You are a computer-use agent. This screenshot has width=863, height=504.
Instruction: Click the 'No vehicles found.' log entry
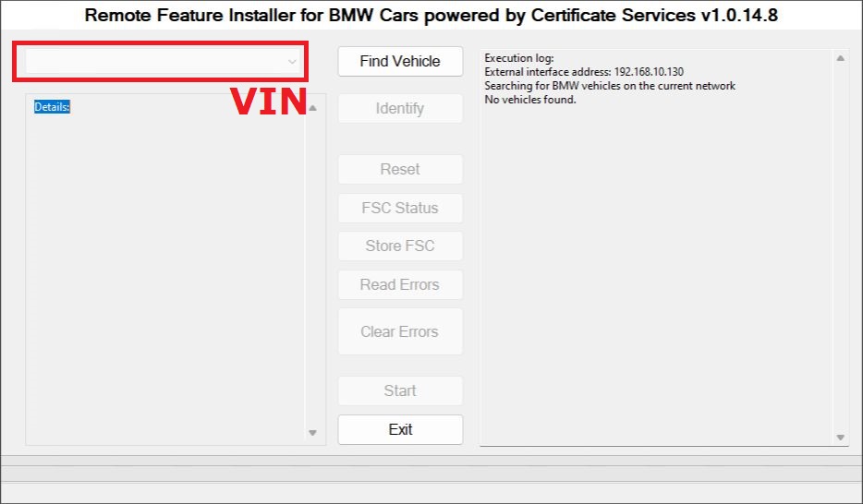tap(530, 100)
